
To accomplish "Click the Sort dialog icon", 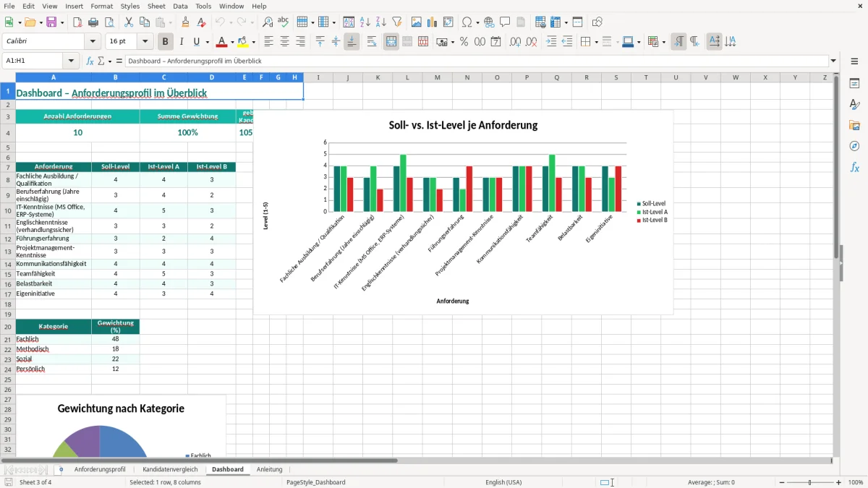I will [x=349, y=22].
